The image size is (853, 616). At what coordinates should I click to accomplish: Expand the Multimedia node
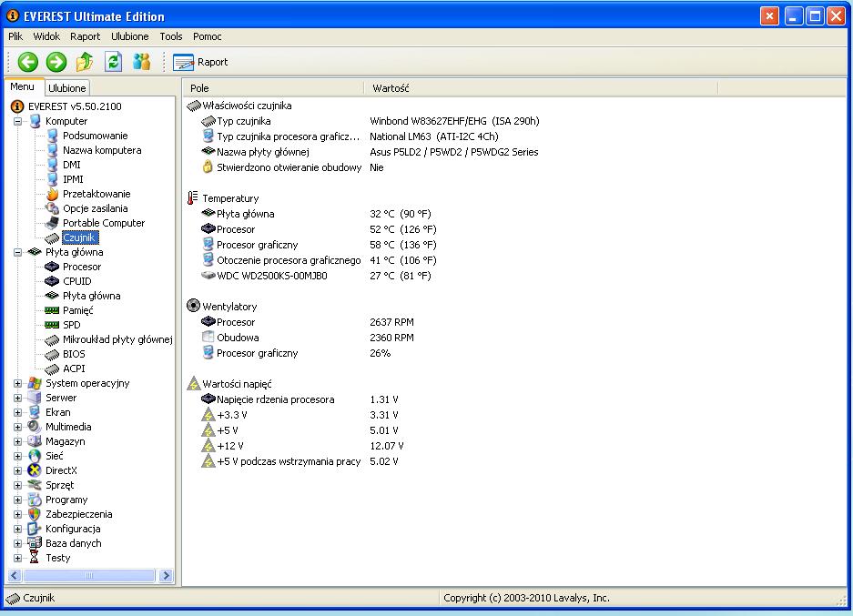18,428
